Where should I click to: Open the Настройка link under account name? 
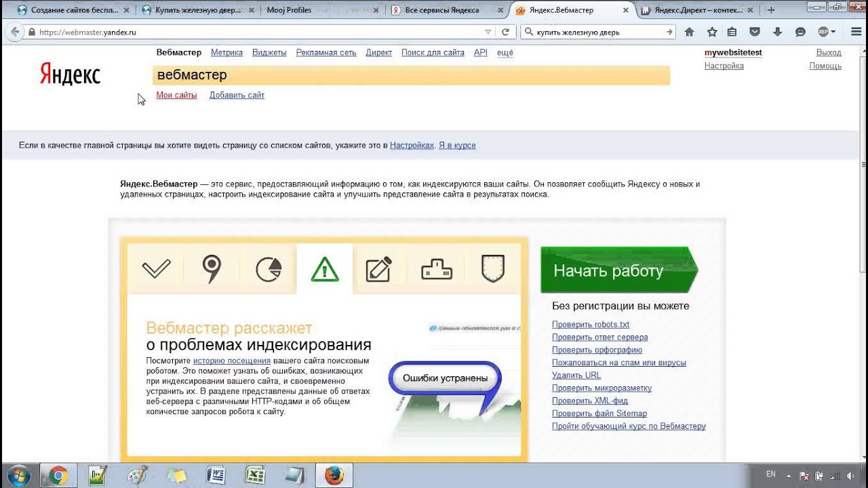click(x=724, y=66)
